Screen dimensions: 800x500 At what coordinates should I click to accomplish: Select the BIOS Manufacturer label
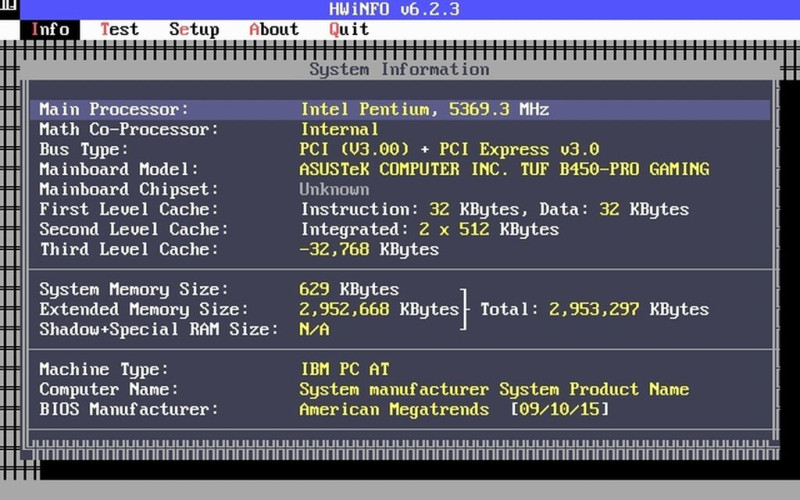pos(129,409)
